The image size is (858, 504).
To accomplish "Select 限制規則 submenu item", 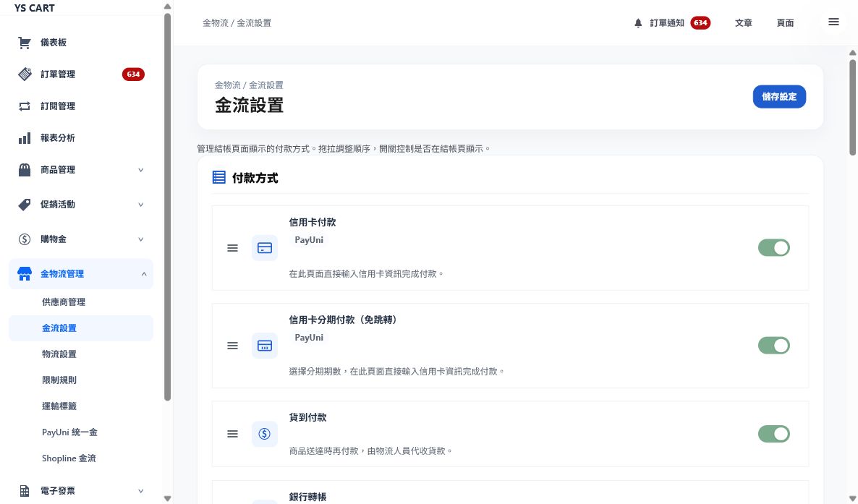I will click(81, 380).
